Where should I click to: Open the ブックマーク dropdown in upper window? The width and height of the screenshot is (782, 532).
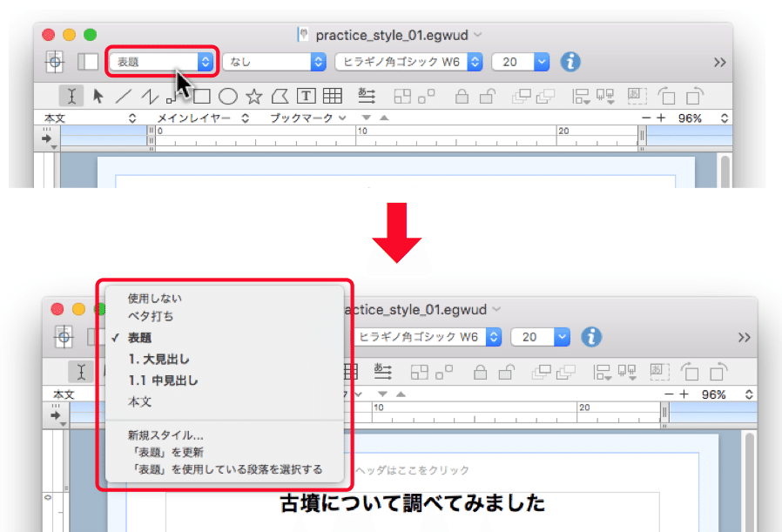(307, 118)
